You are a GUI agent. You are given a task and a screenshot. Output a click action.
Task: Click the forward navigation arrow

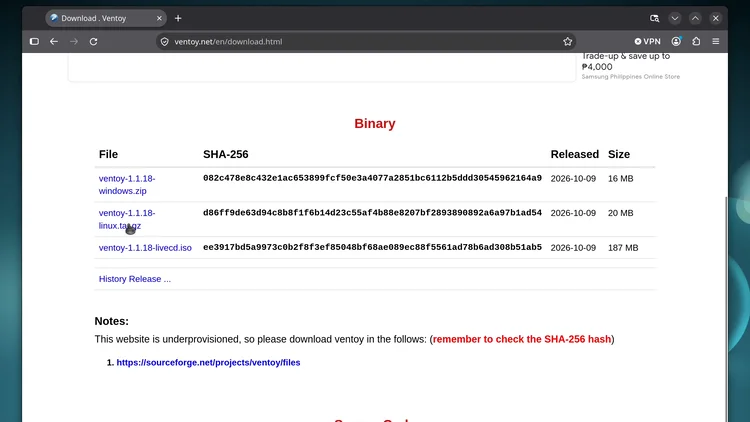[x=74, y=42]
